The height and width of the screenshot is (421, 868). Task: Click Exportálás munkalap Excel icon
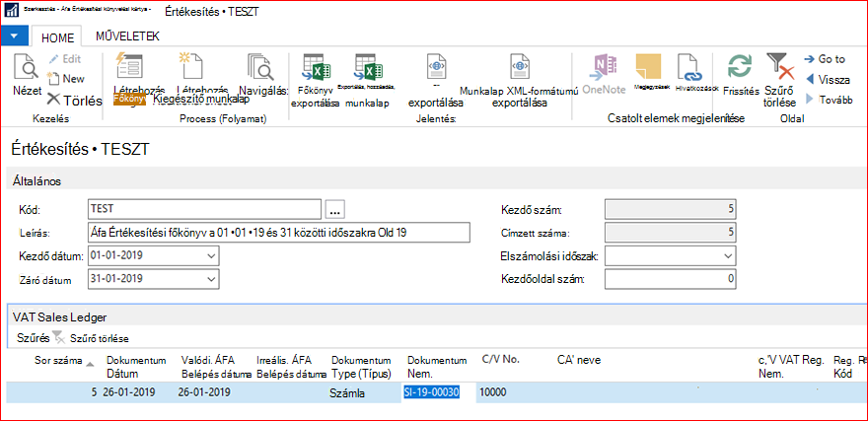click(x=369, y=68)
